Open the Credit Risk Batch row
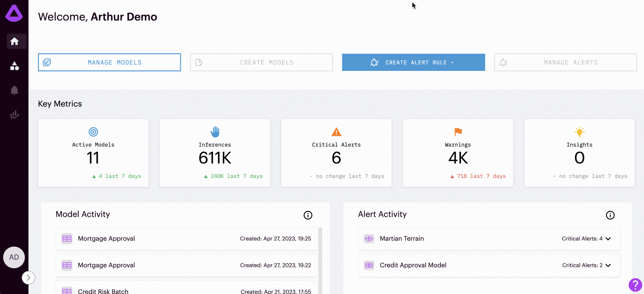This screenshot has width=644, height=294. click(187, 287)
